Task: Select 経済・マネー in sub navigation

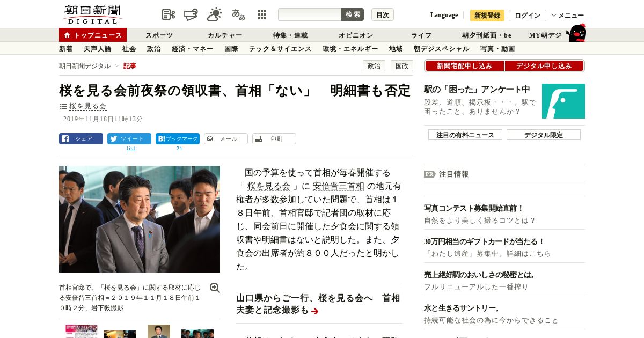Action: 192,49
